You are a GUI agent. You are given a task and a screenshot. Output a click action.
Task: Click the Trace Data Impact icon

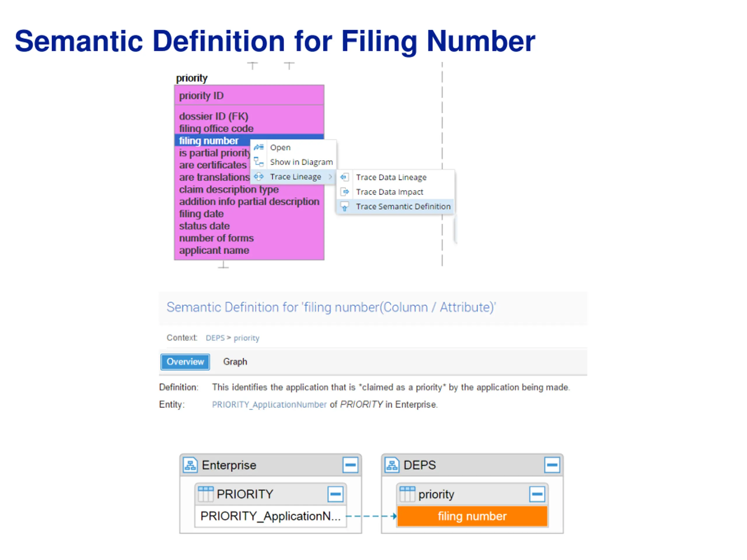344,192
